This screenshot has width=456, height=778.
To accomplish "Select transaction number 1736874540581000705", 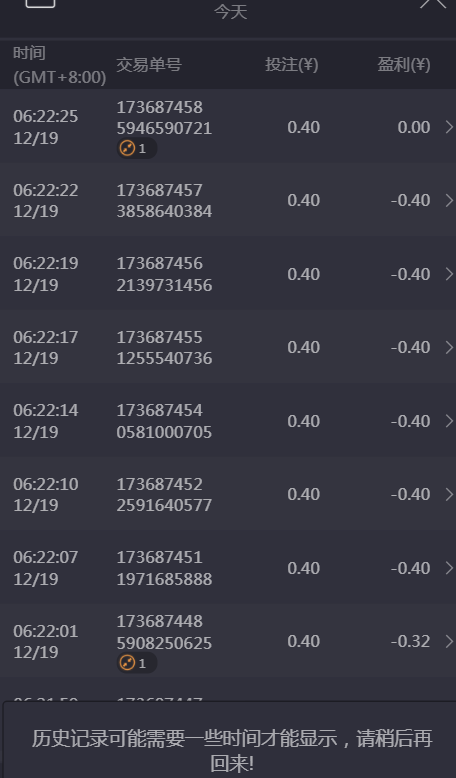I will point(164,421).
